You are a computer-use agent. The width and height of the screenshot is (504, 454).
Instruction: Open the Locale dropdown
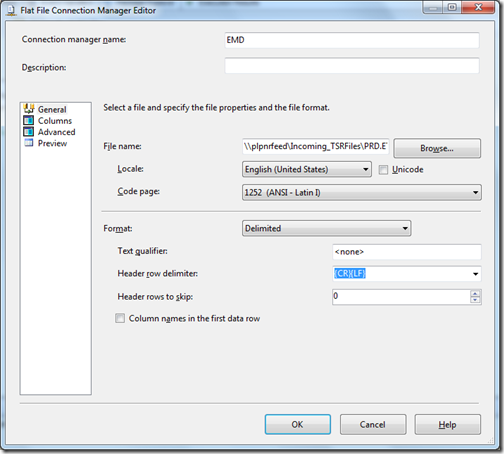tap(307, 169)
